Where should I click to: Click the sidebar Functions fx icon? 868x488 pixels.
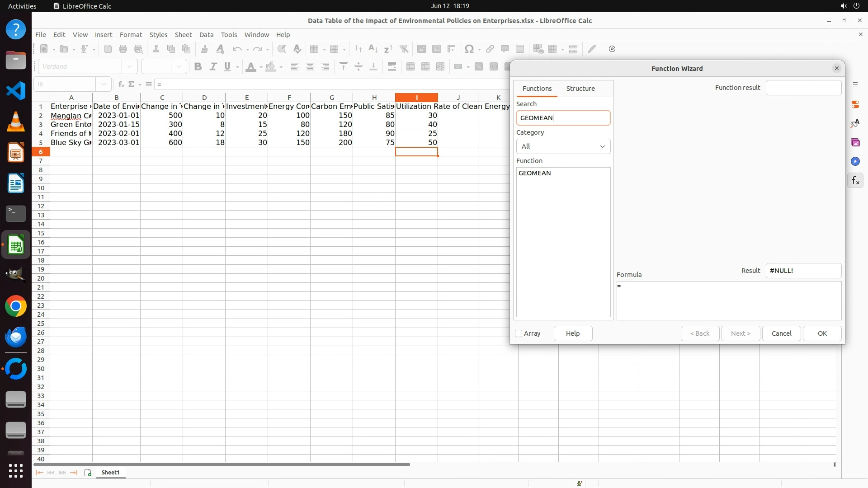(855, 181)
